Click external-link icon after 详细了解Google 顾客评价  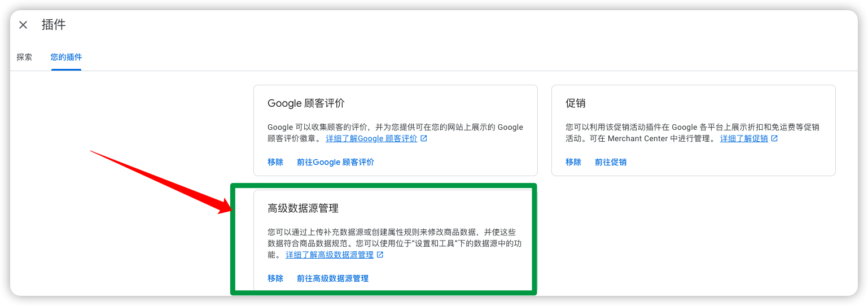(424, 138)
